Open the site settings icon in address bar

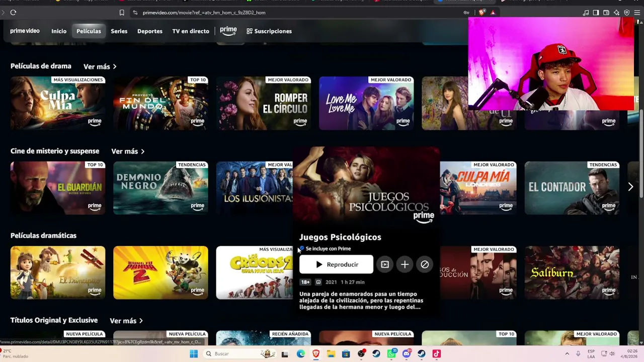[x=135, y=13]
